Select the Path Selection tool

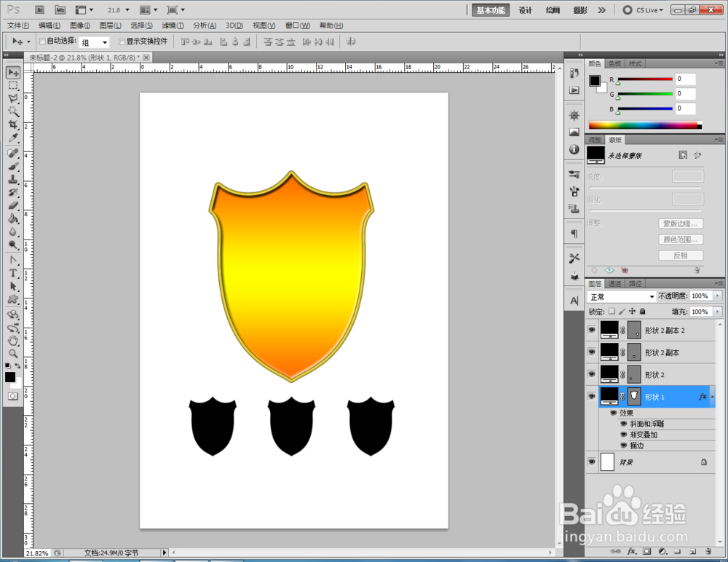[13, 286]
